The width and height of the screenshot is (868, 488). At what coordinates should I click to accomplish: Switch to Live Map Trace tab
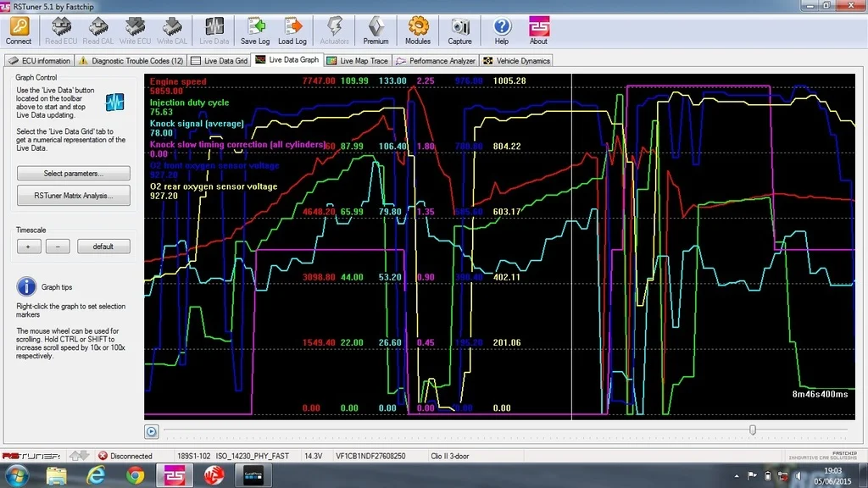[358, 61]
